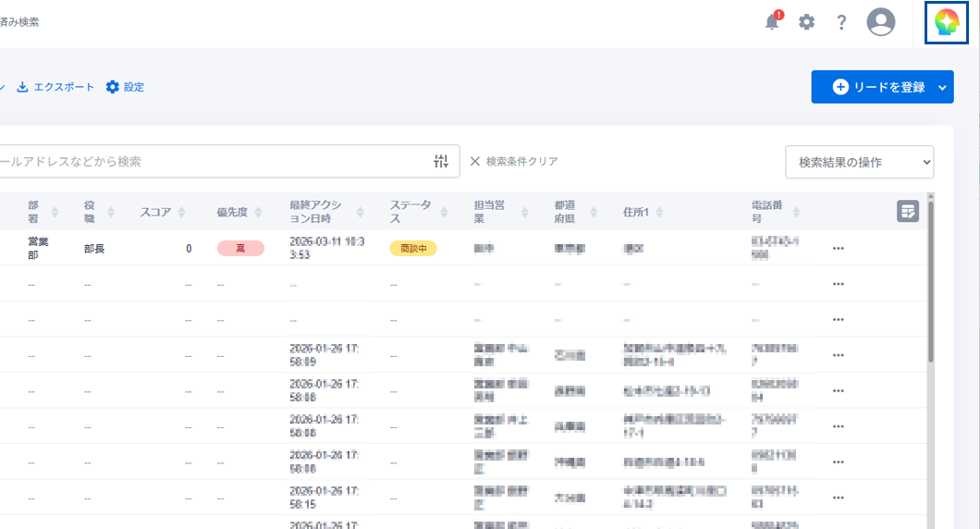Click 検索条件クリア to reset filters
The height and width of the screenshot is (529, 980).
pos(513,161)
